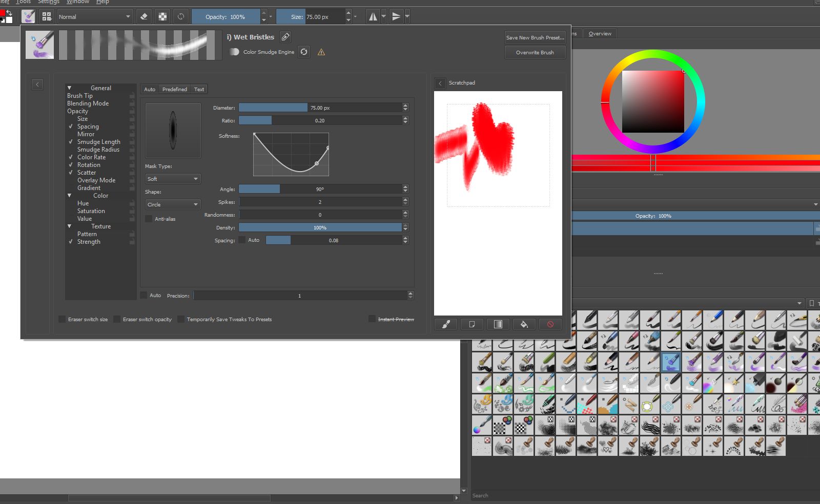820x504 pixels.
Task: Fill scratchpad with gradient icon
Action: (498, 324)
